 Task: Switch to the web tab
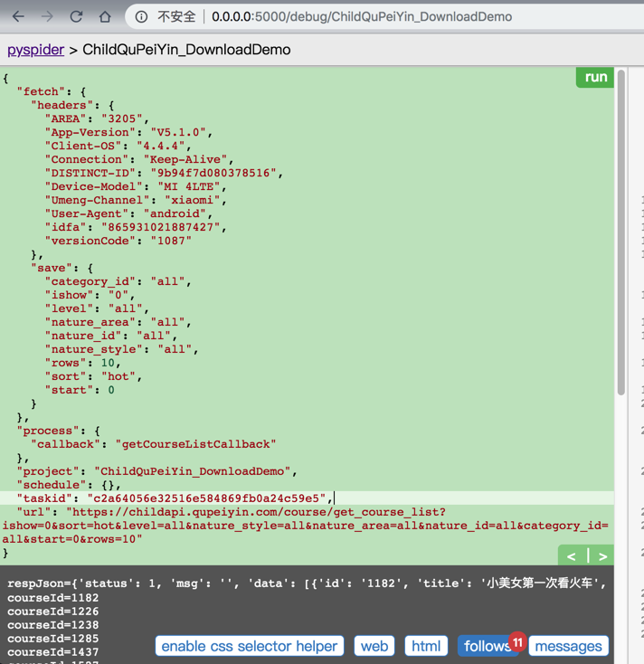(374, 646)
